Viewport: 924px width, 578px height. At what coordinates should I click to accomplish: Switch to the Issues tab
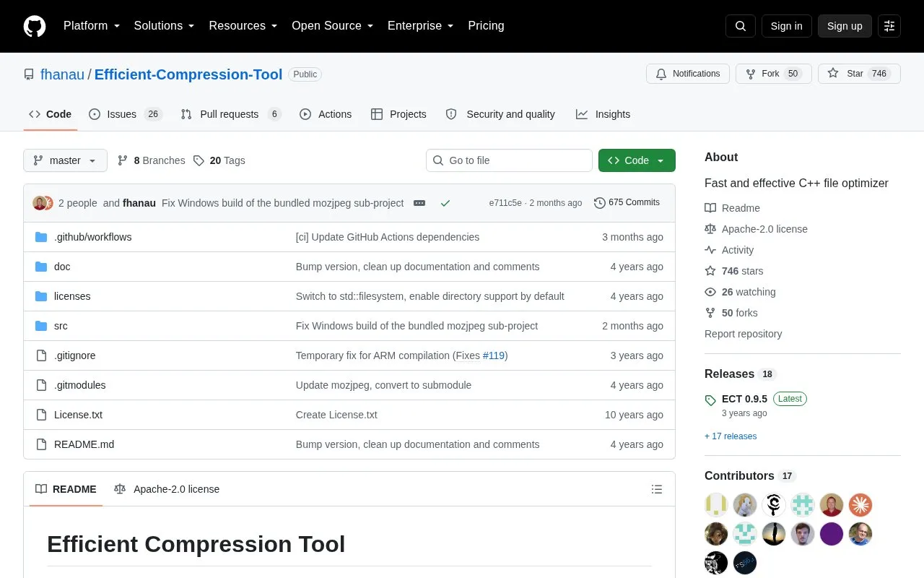(x=126, y=114)
